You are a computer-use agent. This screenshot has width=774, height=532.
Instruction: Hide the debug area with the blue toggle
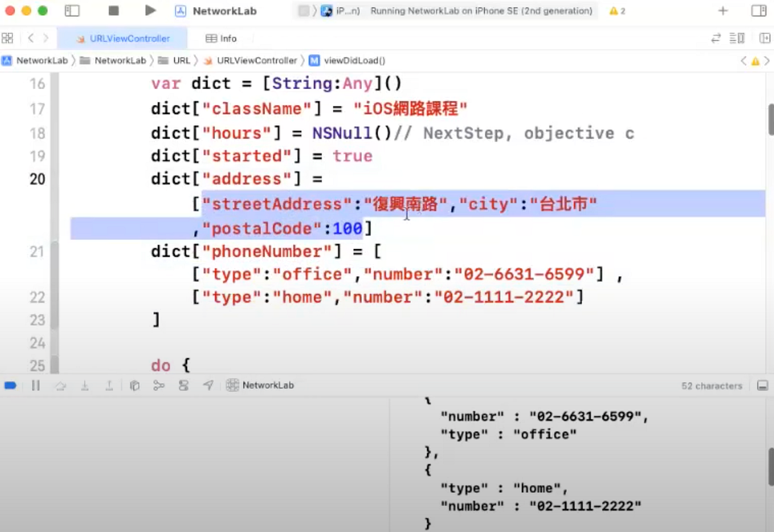point(10,385)
